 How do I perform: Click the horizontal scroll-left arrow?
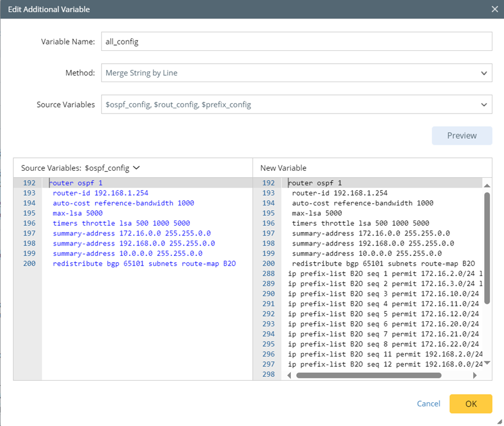[289, 375]
